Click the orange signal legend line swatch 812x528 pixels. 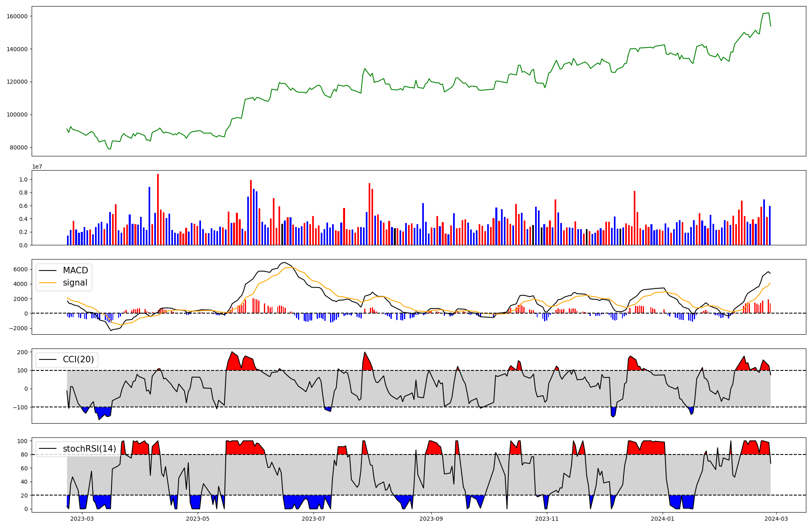(48, 283)
